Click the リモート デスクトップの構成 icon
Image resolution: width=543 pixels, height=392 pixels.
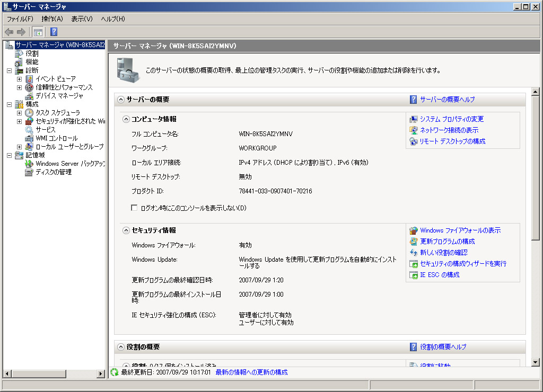(x=414, y=141)
